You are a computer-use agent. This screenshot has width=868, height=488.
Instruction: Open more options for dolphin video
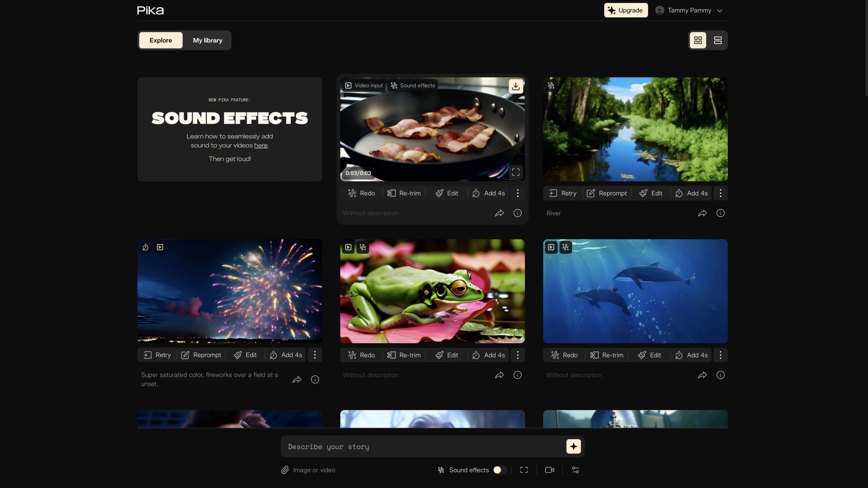coord(720,355)
